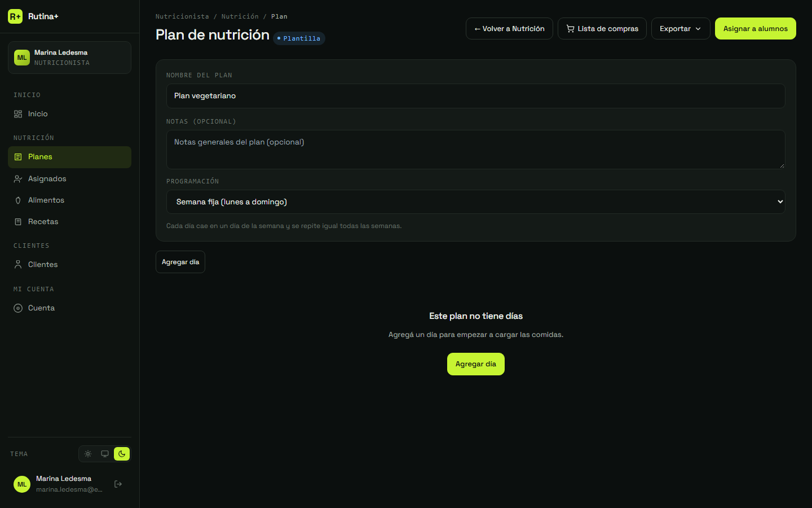Open Asignados in the sidebar

click(x=69, y=179)
